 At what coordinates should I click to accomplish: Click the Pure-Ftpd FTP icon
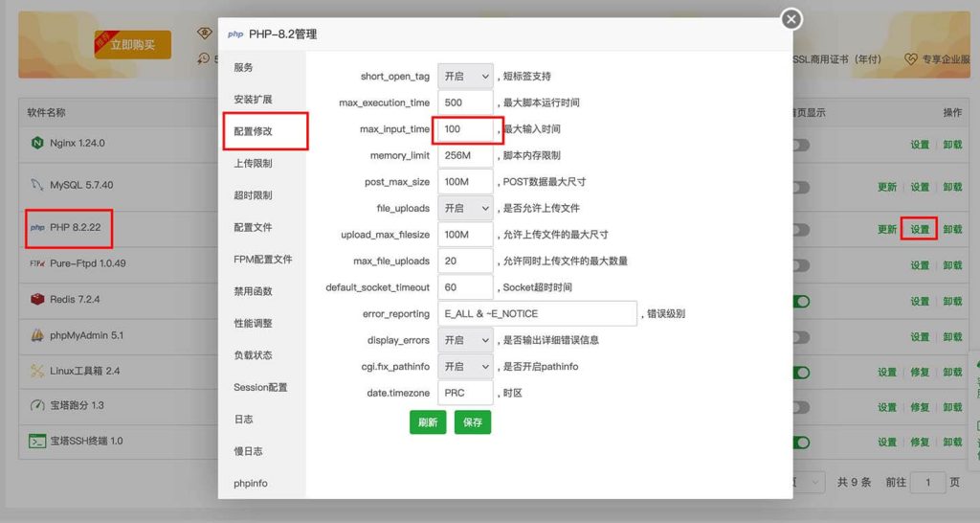click(37, 263)
